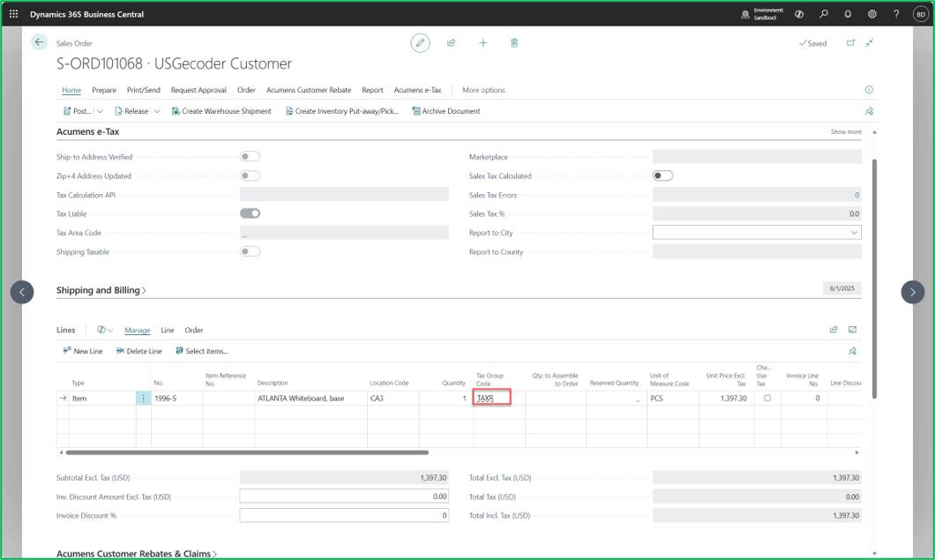Expand the Post dropdown arrow
This screenshot has width=935, height=560.
coord(100,111)
